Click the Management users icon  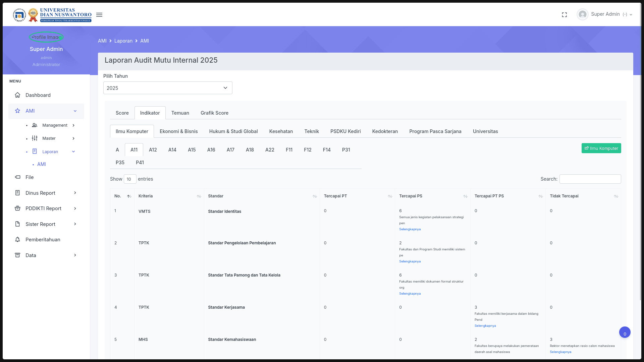coord(35,125)
